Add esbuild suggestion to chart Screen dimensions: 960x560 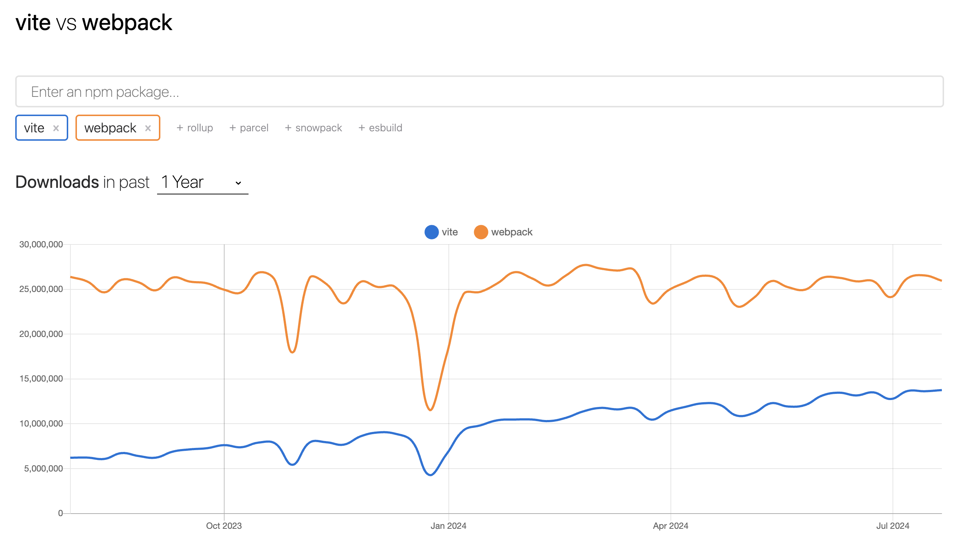tap(380, 128)
